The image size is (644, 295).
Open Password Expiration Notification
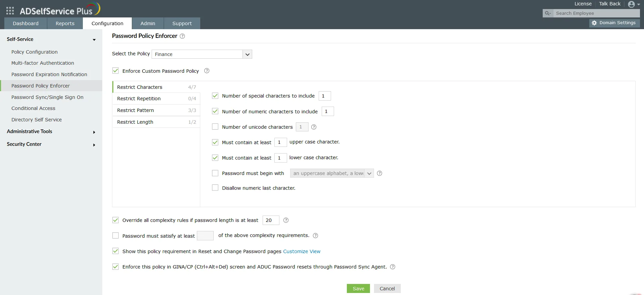pyautogui.click(x=49, y=74)
